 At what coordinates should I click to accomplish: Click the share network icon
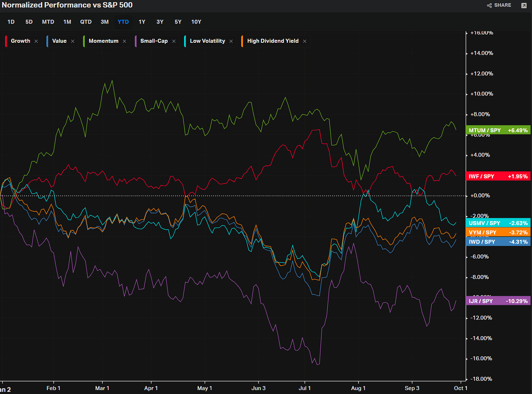click(489, 5)
